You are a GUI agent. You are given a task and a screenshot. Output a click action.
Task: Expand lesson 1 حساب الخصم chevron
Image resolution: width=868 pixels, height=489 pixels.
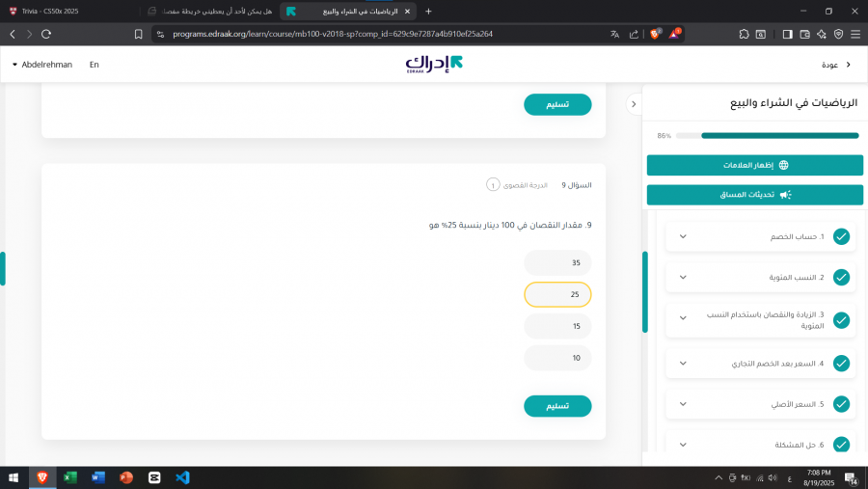point(683,236)
